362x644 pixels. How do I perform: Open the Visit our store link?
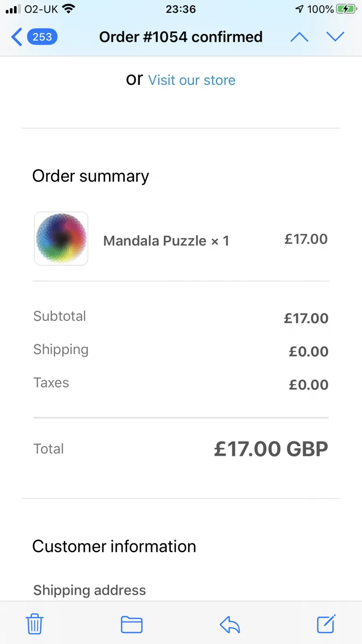pos(192,80)
